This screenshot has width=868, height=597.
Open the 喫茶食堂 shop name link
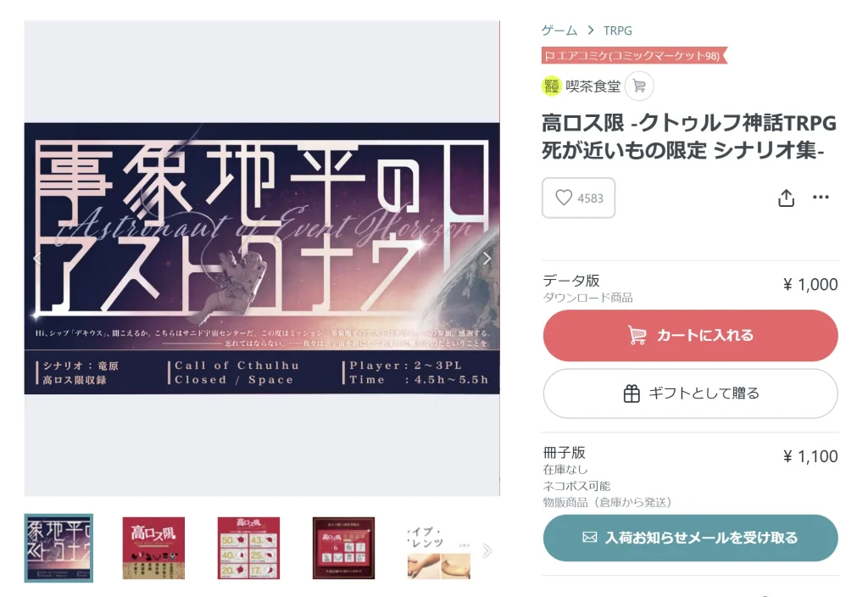pos(593,86)
